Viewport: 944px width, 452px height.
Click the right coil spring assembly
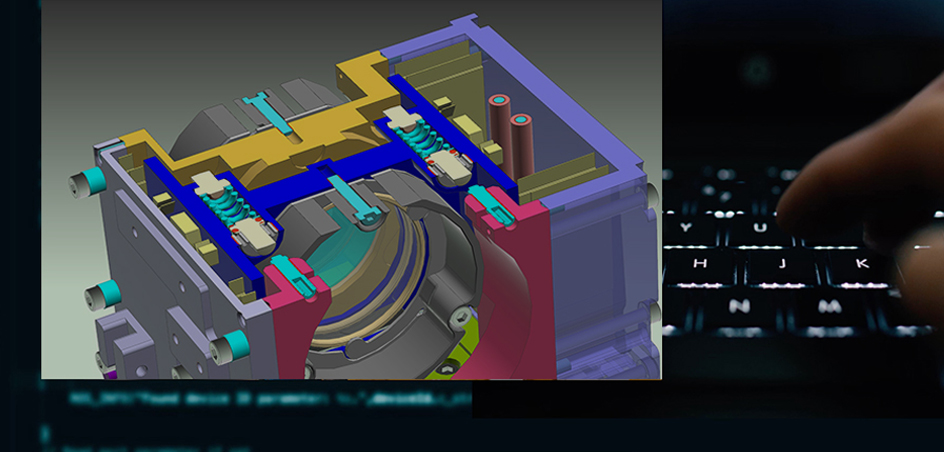(x=418, y=145)
